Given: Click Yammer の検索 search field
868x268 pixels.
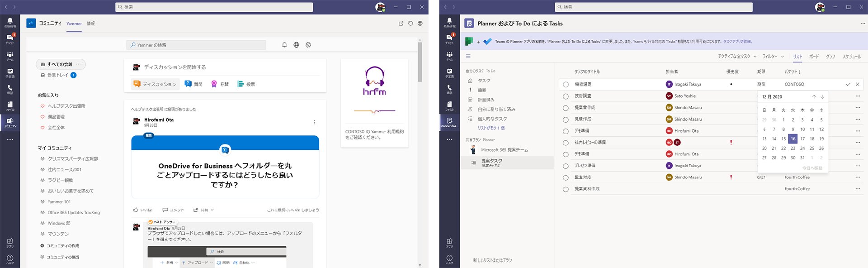Looking at the screenshot, I should pos(196,45).
